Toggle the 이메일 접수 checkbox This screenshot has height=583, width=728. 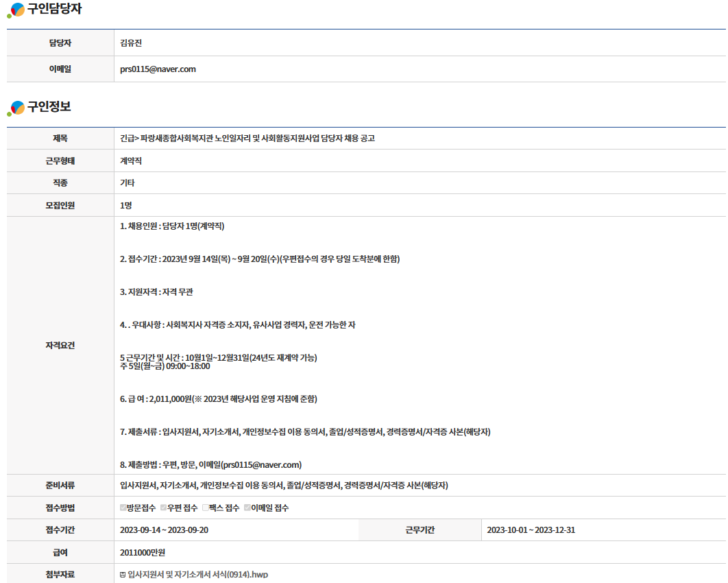(x=247, y=508)
